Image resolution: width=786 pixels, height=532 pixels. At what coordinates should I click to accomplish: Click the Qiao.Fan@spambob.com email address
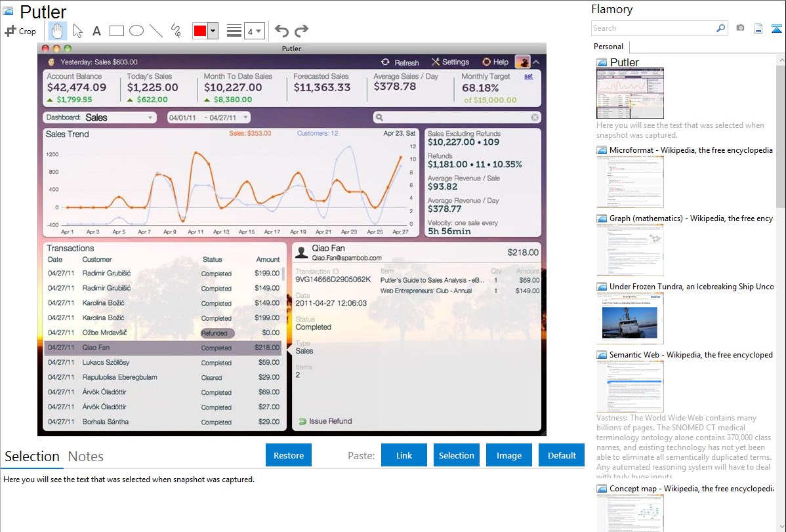(x=346, y=258)
